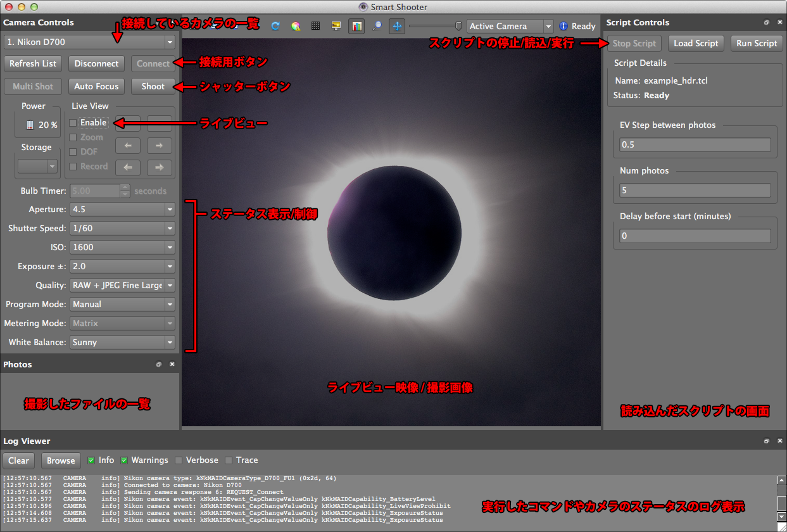Turn on Verbose log messages

(179, 460)
